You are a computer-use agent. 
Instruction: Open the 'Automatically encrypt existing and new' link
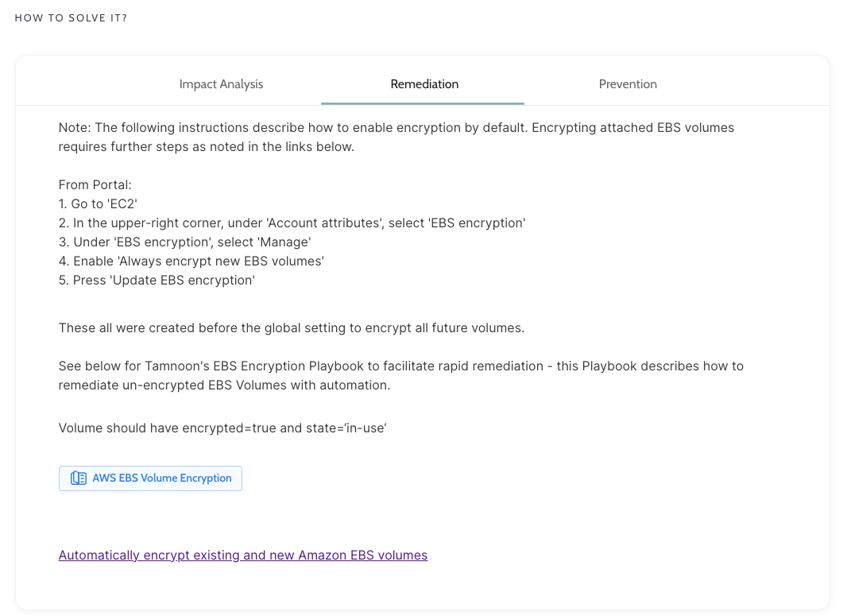click(x=243, y=556)
